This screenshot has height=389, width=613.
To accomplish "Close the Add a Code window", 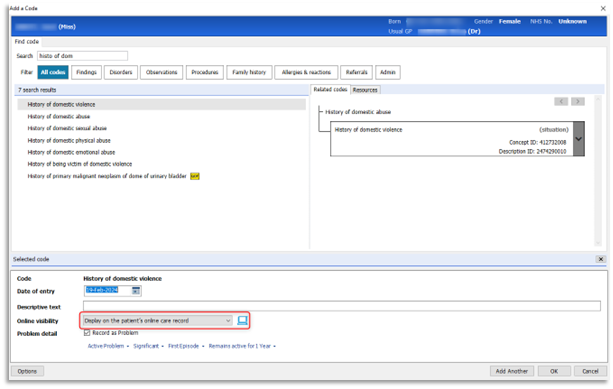I will pyautogui.click(x=603, y=8).
